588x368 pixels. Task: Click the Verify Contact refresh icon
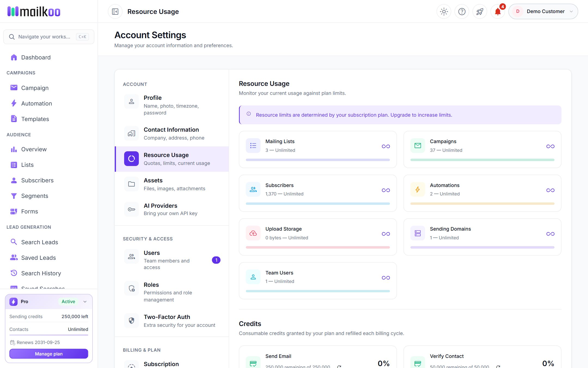[x=498, y=367]
